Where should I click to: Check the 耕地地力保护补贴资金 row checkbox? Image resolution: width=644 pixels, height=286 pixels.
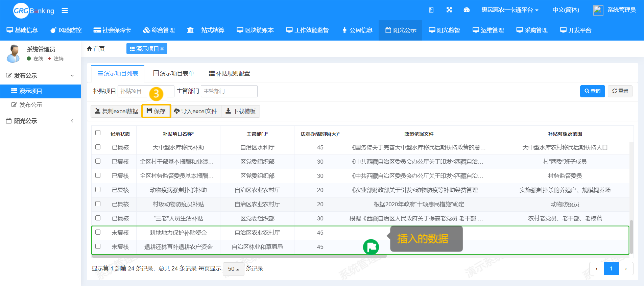(98, 232)
